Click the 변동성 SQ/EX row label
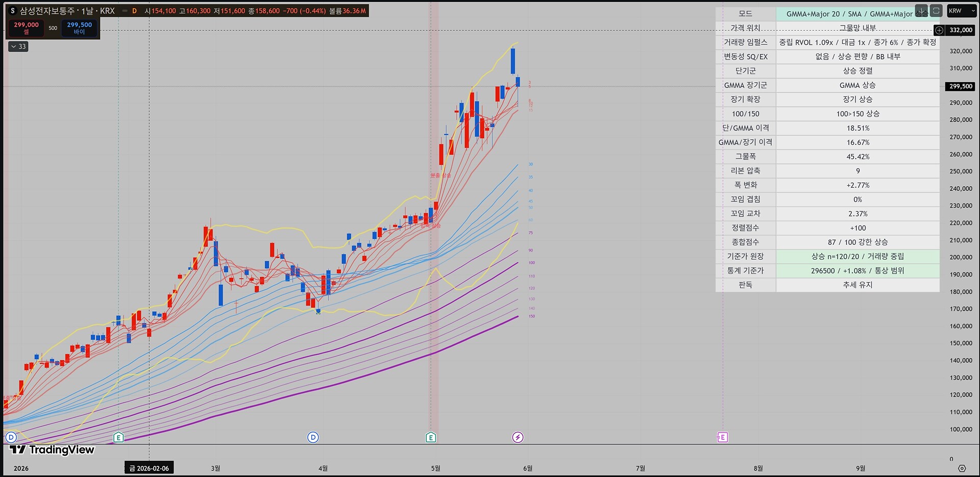Viewport: 980px width, 477px height. tap(746, 57)
